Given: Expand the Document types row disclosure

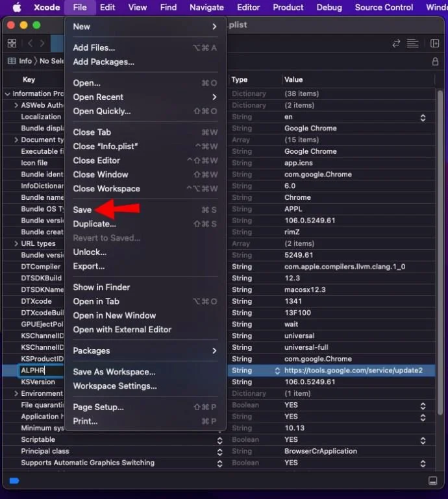Looking at the screenshot, I should [x=16, y=140].
